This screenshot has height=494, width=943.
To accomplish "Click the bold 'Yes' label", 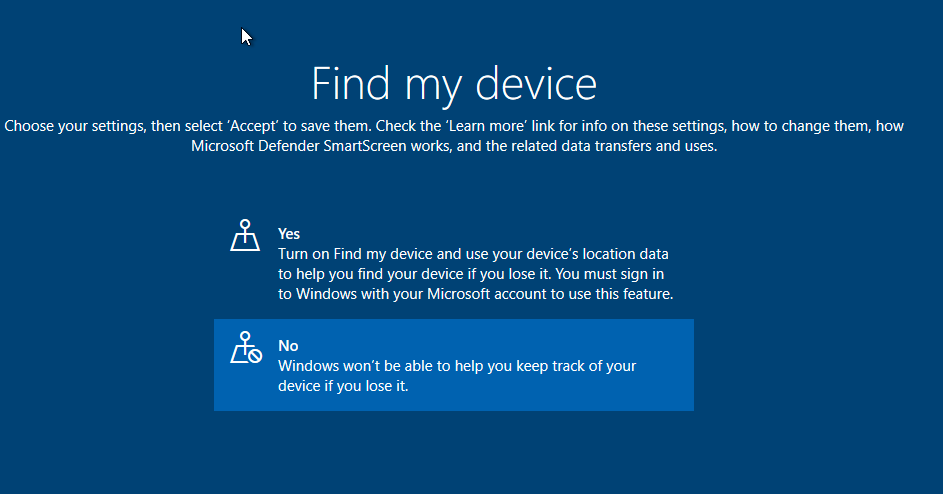I will tap(289, 234).
